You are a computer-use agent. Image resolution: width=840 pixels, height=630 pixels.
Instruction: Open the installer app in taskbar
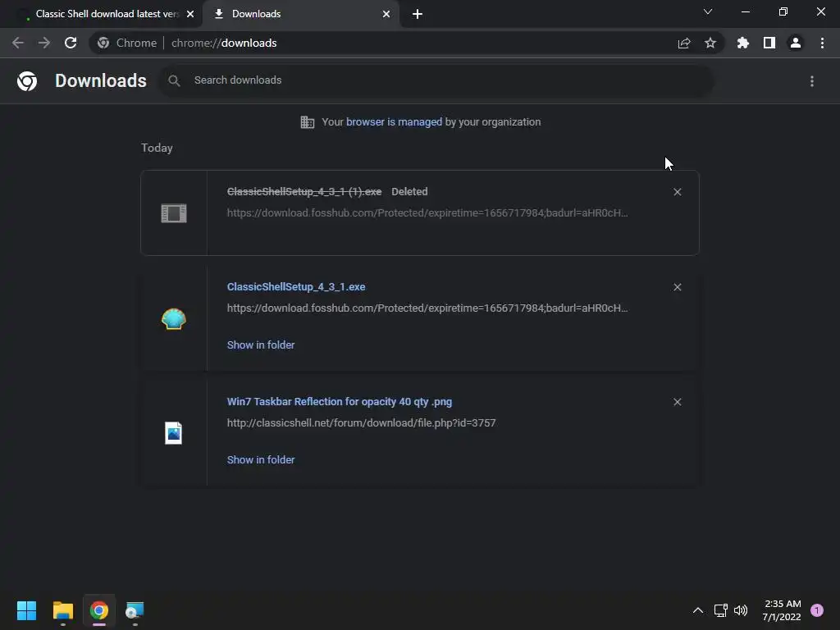pos(135,610)
